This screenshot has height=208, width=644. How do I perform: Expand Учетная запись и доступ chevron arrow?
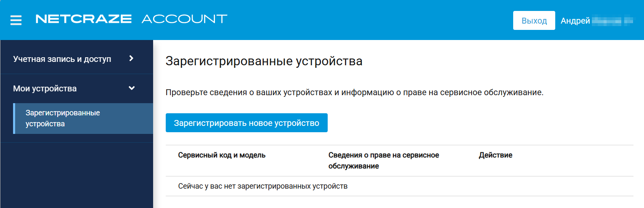pos(131,59)
